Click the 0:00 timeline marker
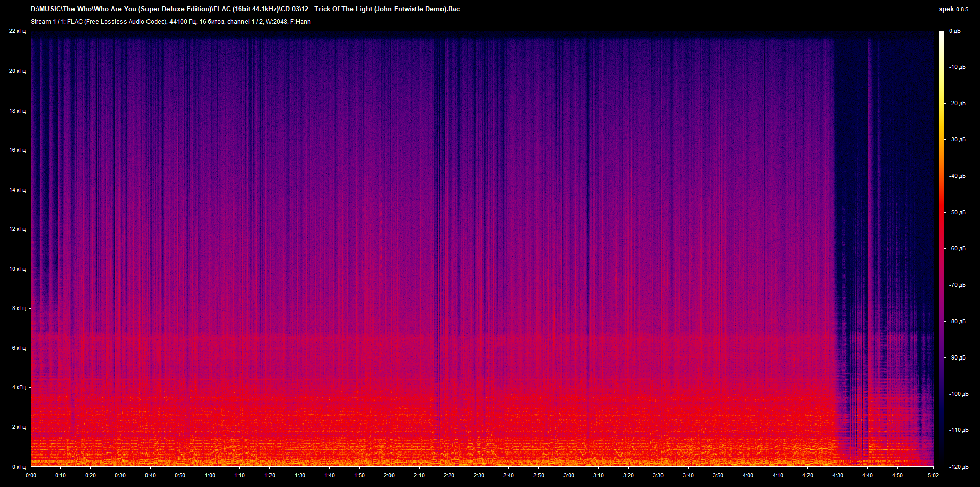 click(x=31, y=475)
